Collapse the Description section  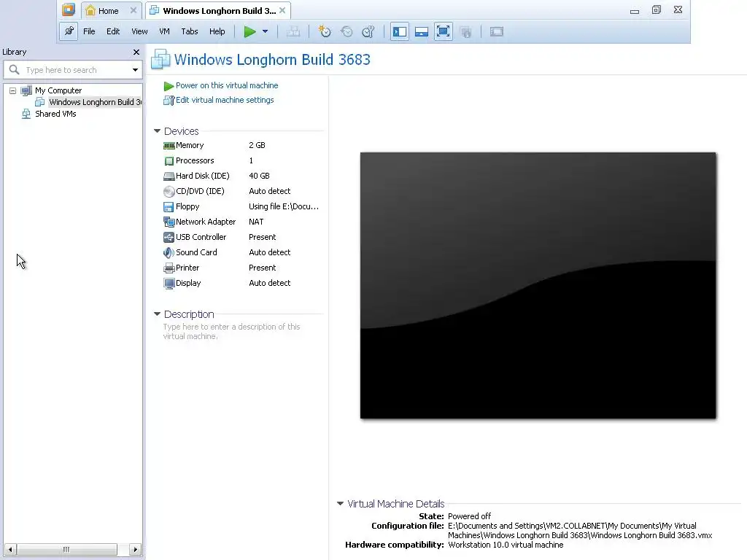158,314
